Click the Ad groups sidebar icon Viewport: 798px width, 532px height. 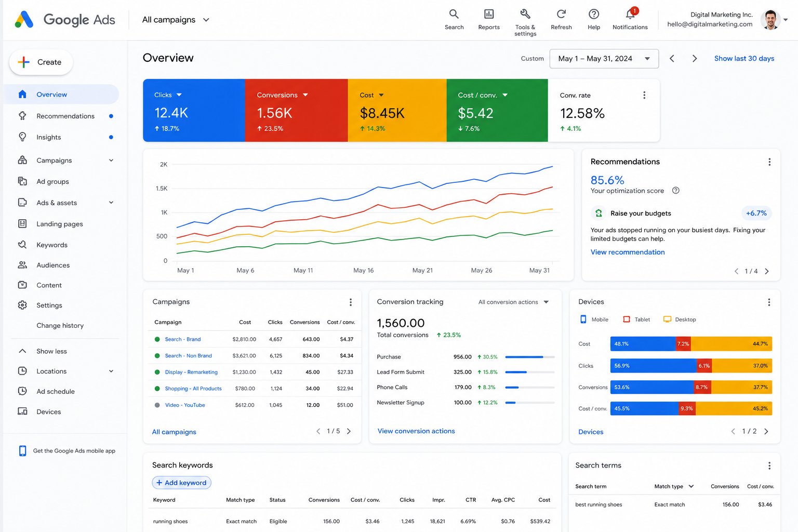click(x=22, y=181)
